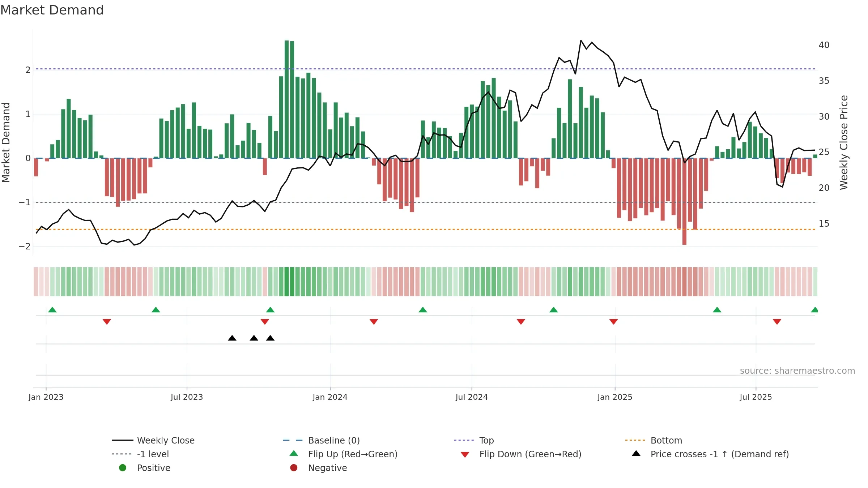Click the Jul 2024 axis label
Viewport: 868px width, 488px height.
472,397
